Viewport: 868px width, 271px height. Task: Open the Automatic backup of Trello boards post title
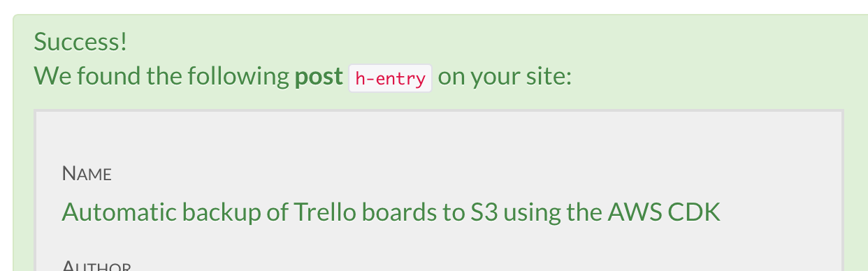391,212
